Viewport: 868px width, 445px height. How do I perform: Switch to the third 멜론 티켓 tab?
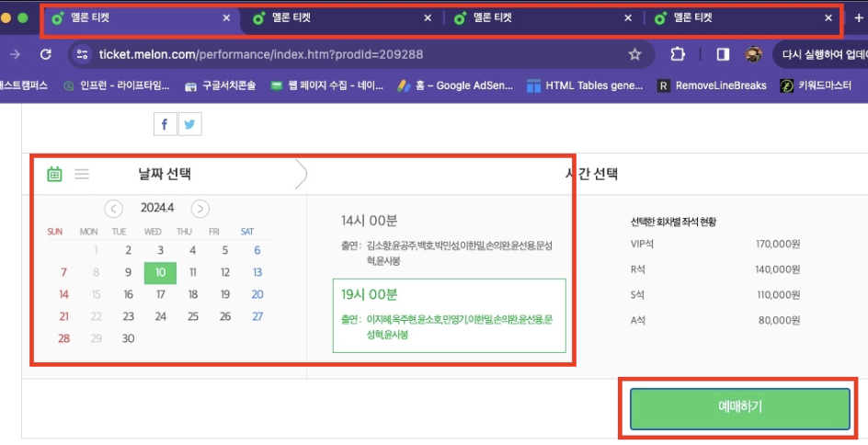[542, 18]
